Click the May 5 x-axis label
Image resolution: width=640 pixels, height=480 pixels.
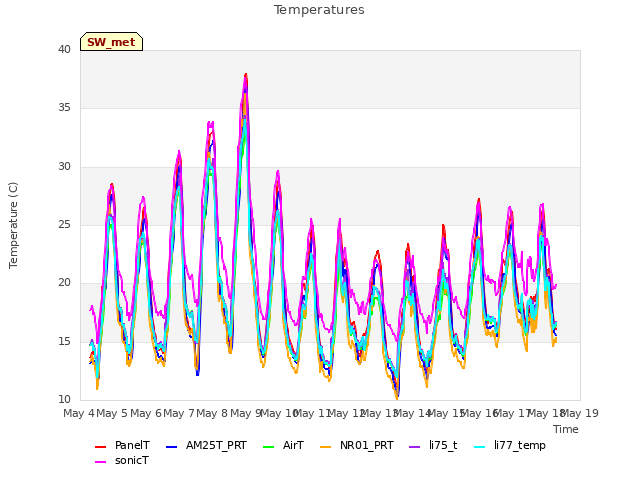click(x=112, y=413)
